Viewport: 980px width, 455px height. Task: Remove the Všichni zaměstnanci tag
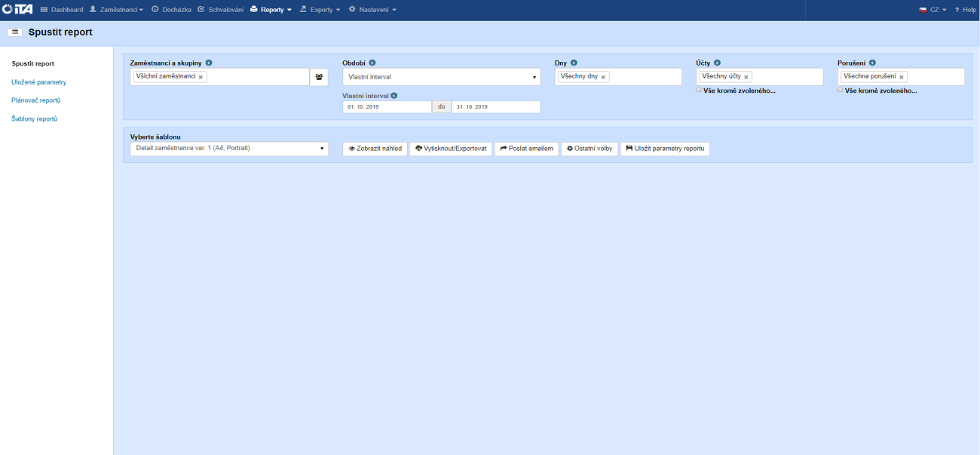(201, 77)
